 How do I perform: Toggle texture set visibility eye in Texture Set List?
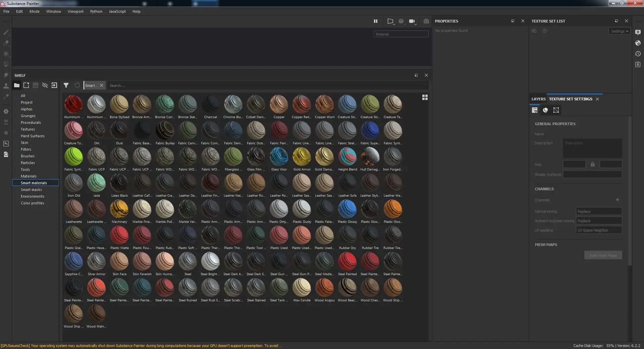[534, 31]
